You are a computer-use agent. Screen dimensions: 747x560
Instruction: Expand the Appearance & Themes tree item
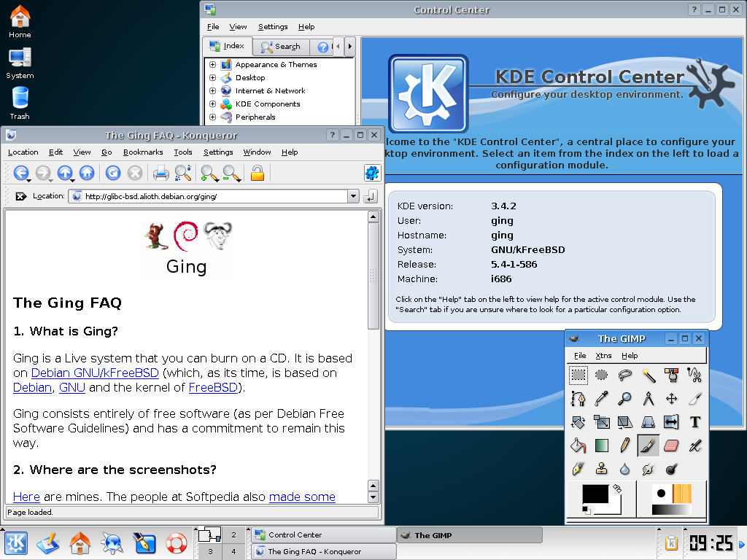coord(213,64)
